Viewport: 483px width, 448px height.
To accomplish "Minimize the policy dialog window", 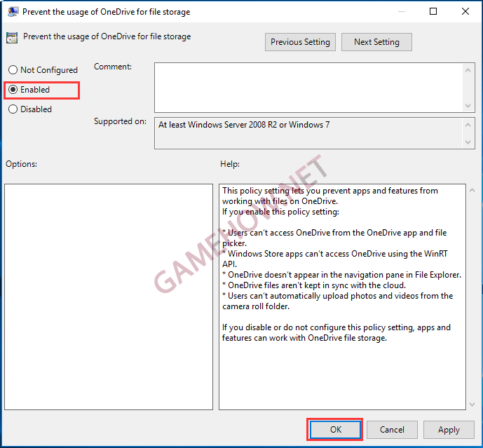I will [x=401, y=12].
